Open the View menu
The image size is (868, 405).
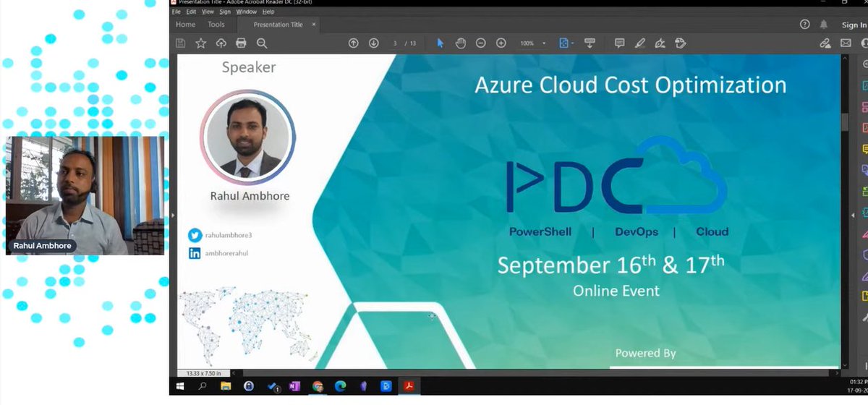(208, 12)
